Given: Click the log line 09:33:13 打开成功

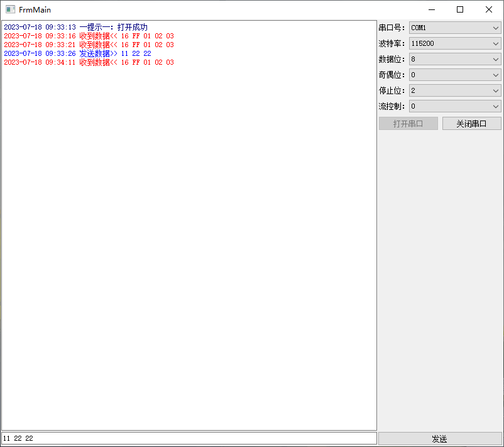Looking at the screenshot, I should pyautogui.click(x=76, y=27).
